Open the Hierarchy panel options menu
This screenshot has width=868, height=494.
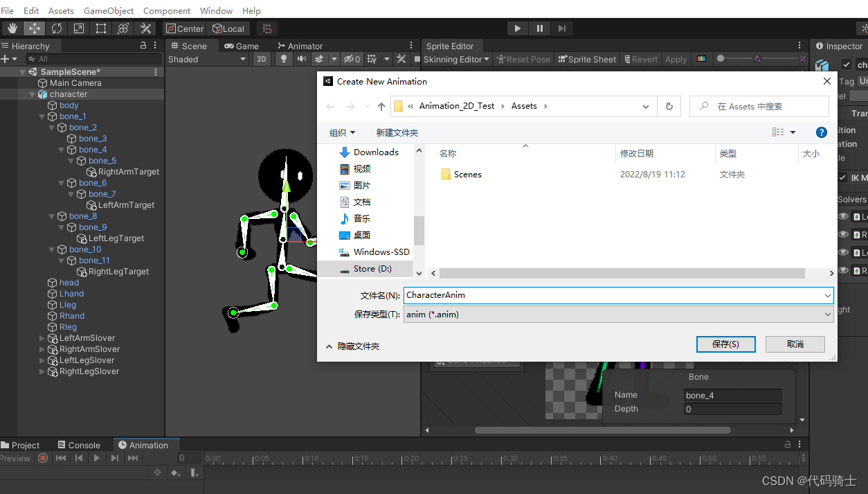coord(156,45)
